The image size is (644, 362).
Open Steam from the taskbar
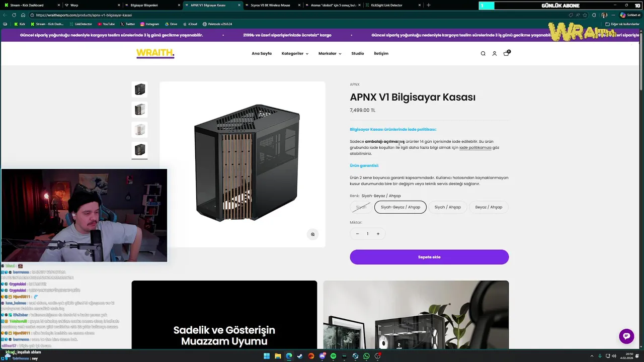[300, 356]
